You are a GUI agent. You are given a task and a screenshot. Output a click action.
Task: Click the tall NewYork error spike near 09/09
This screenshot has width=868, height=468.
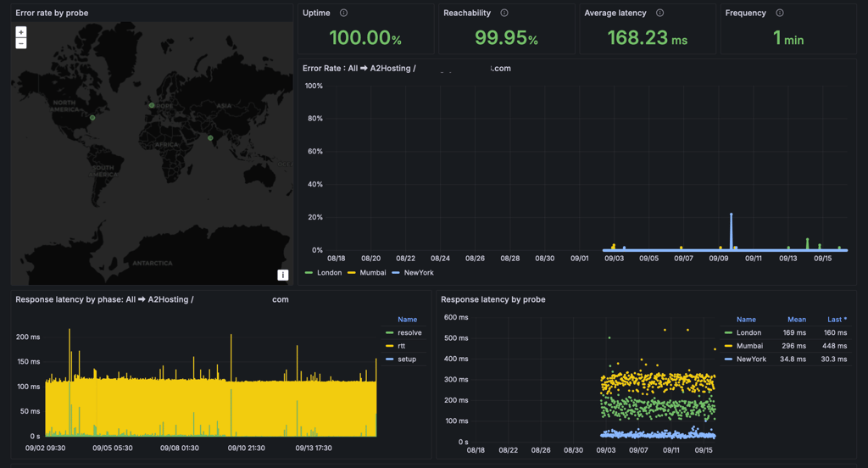732,231
